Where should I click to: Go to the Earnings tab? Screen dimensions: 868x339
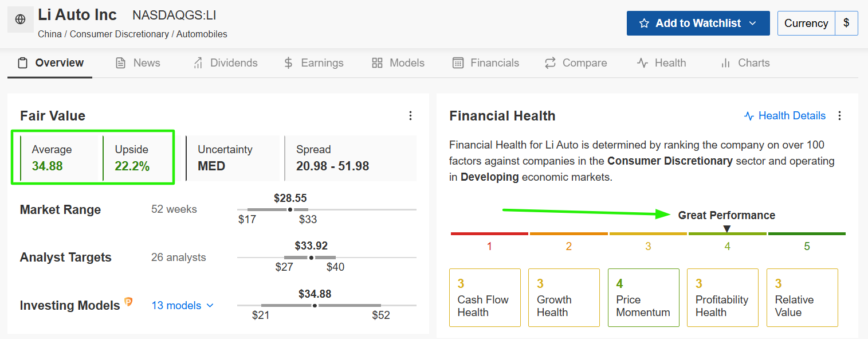click(313, 63)
